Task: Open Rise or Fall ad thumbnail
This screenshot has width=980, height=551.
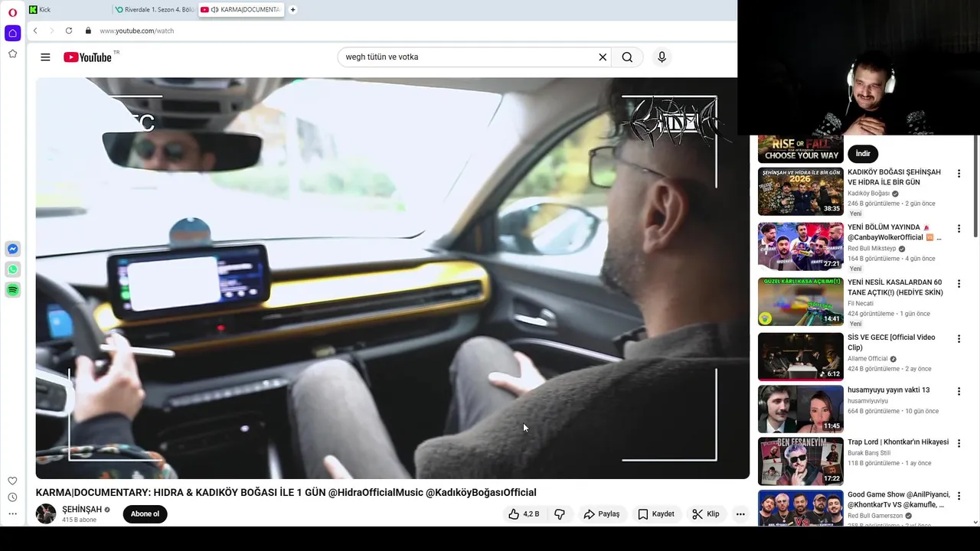Action: tap(801, 149)
